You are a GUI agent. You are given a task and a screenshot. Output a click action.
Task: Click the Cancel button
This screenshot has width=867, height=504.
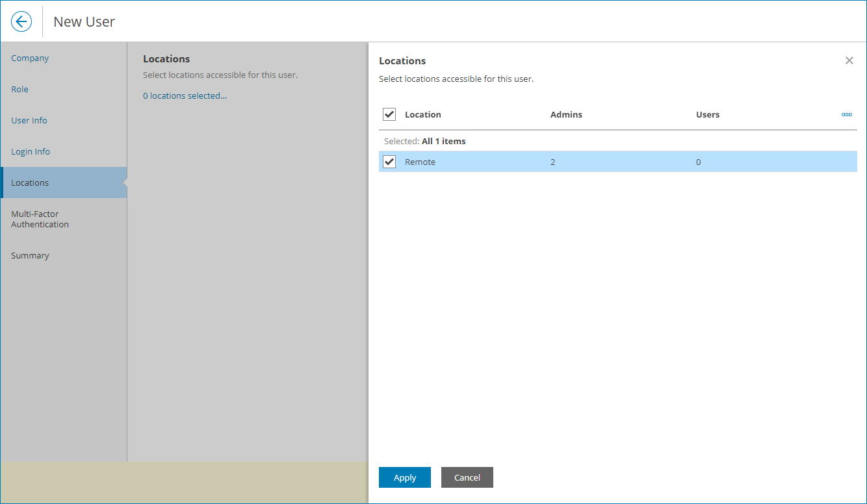(467, 477)
